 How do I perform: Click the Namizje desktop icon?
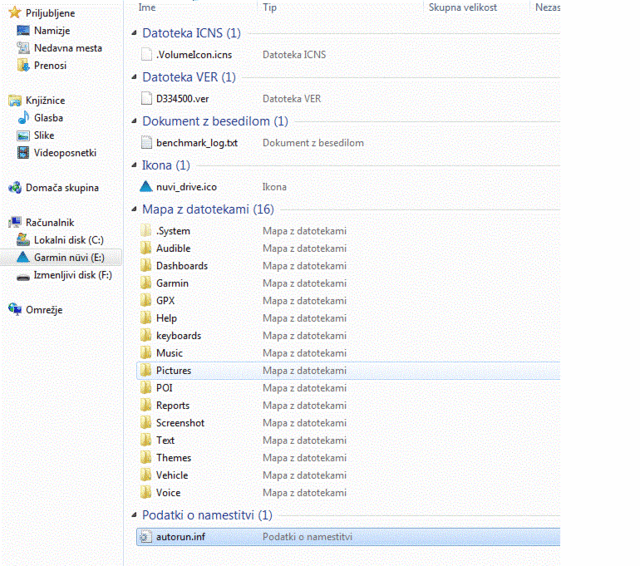[23, 30]
